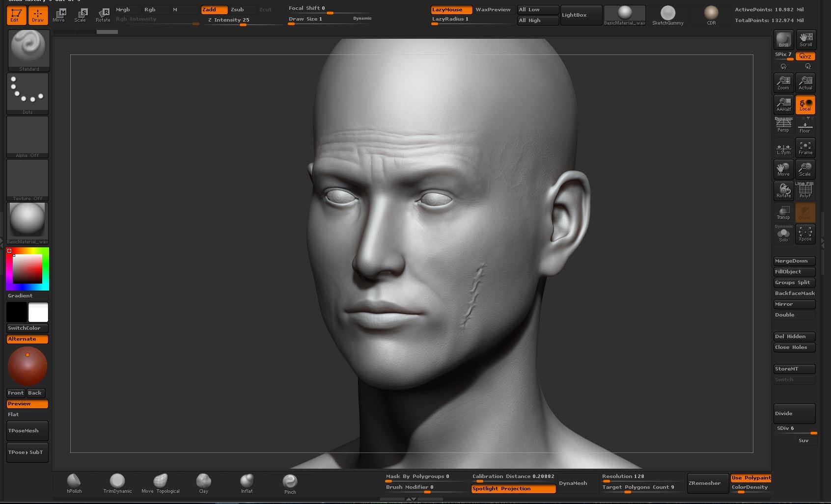Toggle the Floor grid icon
The height and width of the screenshot is (504, 831).
pyautogui.click(x=805, y=126)
